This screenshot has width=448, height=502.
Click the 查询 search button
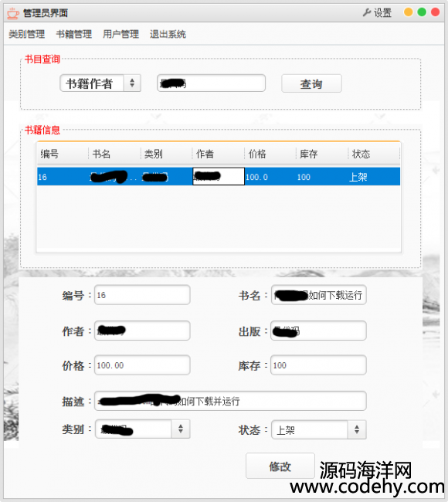coord(311,84)
